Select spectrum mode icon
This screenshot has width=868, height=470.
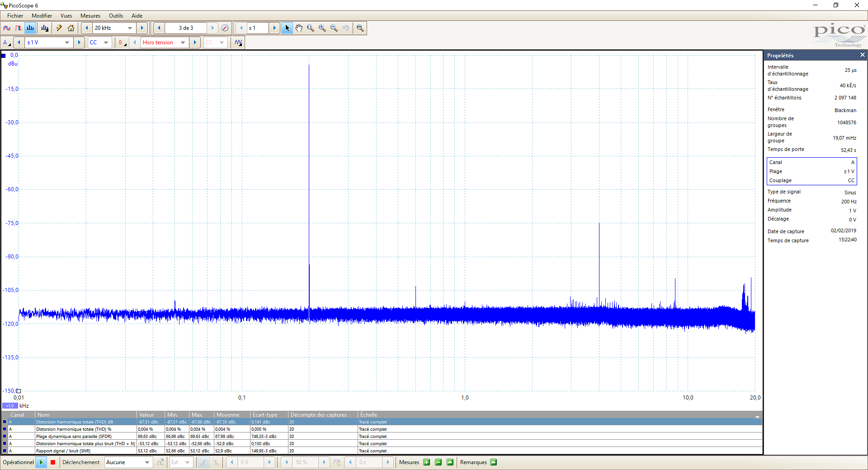coord(30,28)
